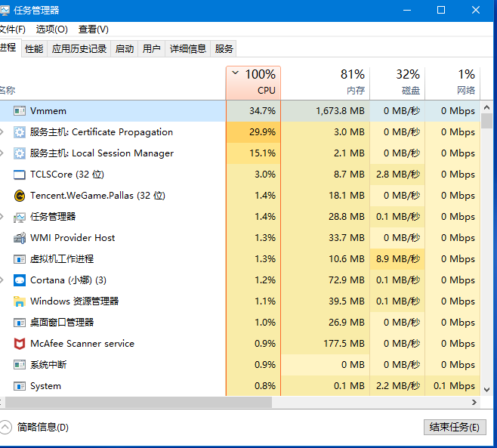Select the Vmmem process name
497x448 pixels.
[48, 111]
